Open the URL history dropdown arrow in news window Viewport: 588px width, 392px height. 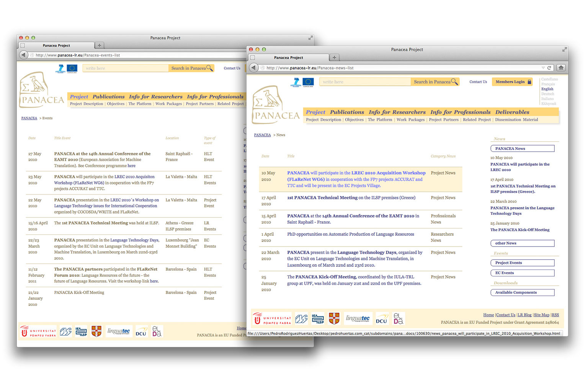pos(543,68)
